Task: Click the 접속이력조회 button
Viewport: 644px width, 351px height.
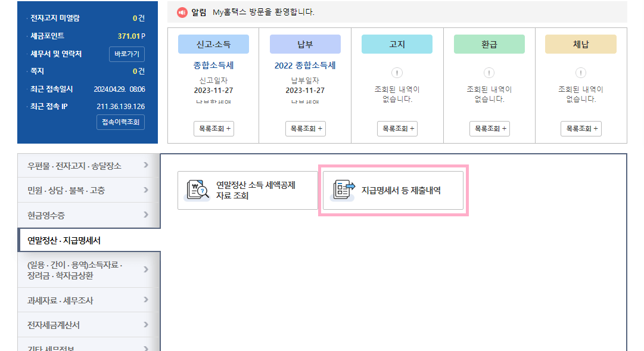Action: pos(120,122)
